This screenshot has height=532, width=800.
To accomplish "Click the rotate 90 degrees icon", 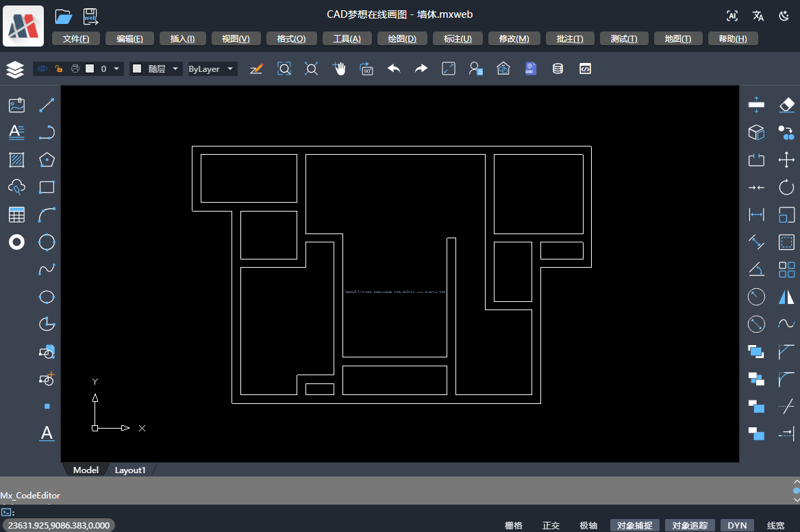I will pyautogui.click(x=367, y=69).
